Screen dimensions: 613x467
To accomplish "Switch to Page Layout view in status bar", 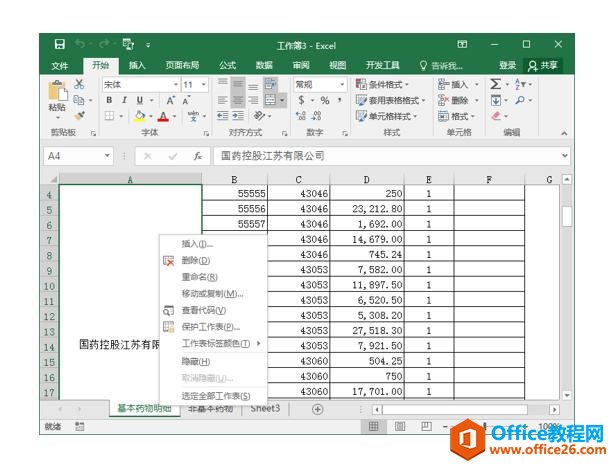I will tap(400, 426).
